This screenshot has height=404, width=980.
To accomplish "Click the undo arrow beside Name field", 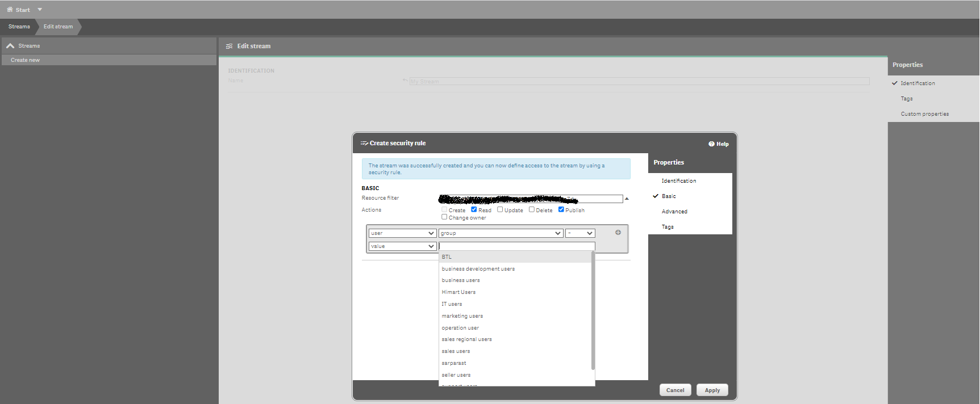I will coord(405,81).
